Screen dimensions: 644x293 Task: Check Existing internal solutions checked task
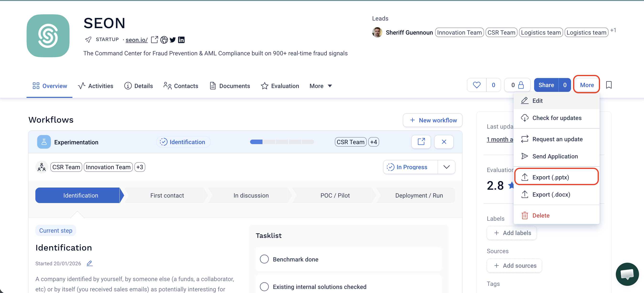coord(264,287)
